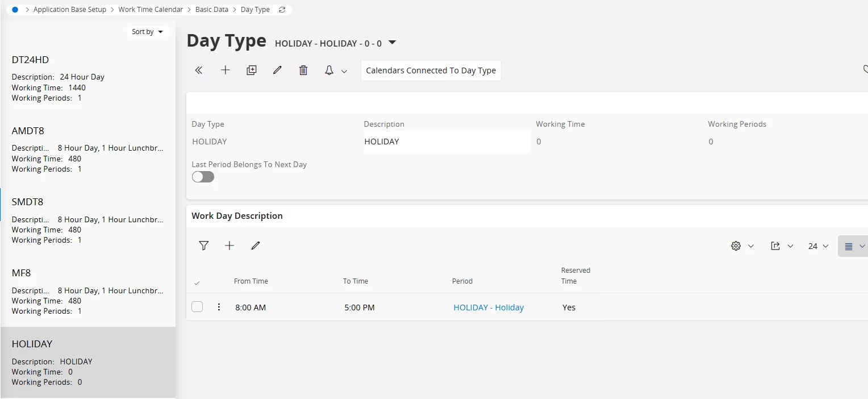Select the AMDT8 list item
The image size is (868, 399).
tap(88, 149)
